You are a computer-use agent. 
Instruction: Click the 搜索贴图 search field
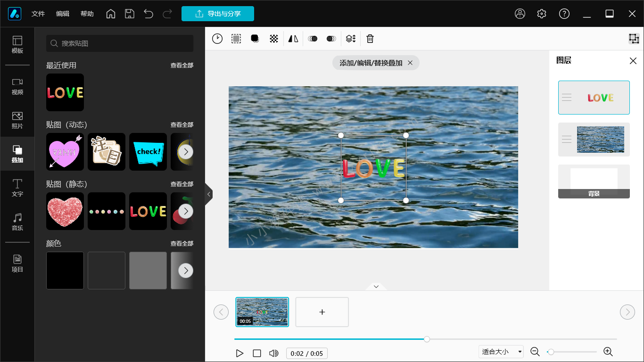[x=120, y=43]
